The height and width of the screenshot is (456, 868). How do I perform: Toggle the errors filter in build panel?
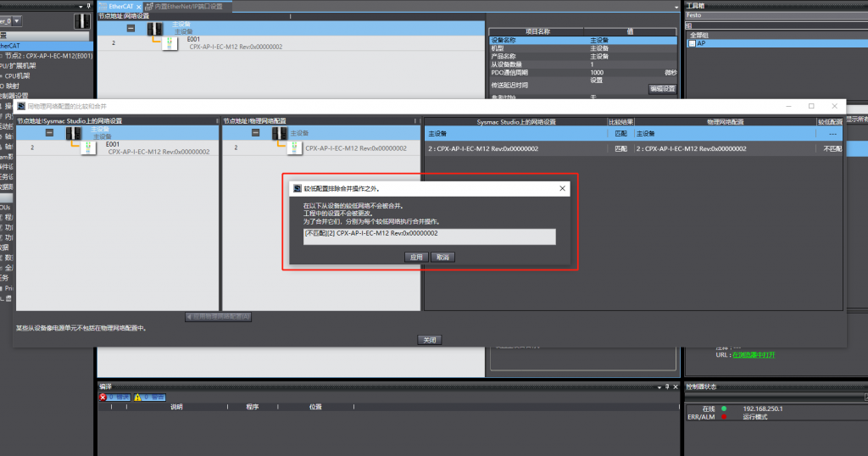tap(114, 398)
